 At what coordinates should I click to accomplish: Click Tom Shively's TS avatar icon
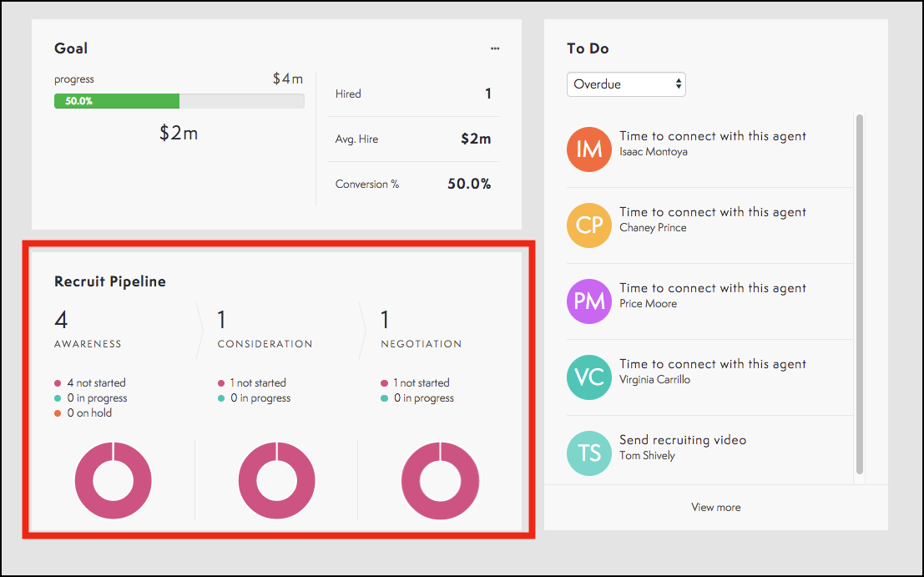point(590,453)
